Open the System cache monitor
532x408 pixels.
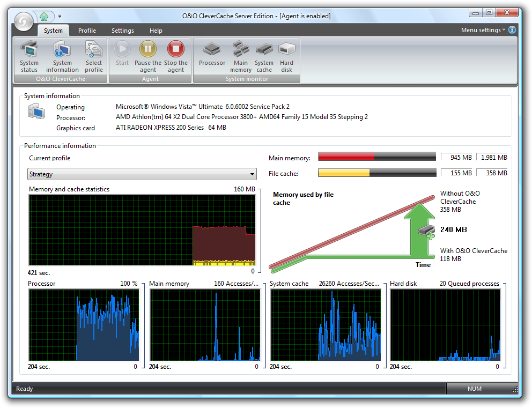click(x=264, y=57)
